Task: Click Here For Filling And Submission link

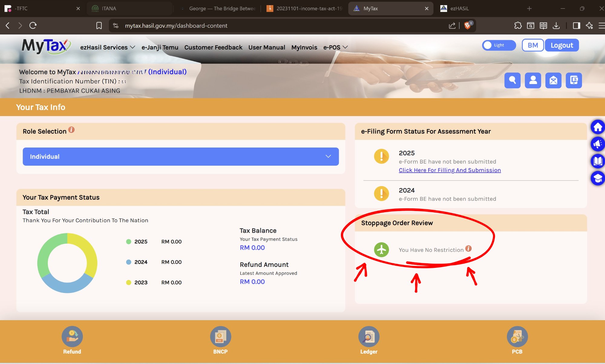Action: [x=450, y=170]
